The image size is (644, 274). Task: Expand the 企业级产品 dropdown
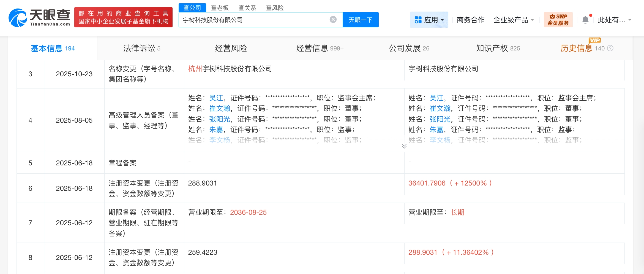tap(514, 20)
